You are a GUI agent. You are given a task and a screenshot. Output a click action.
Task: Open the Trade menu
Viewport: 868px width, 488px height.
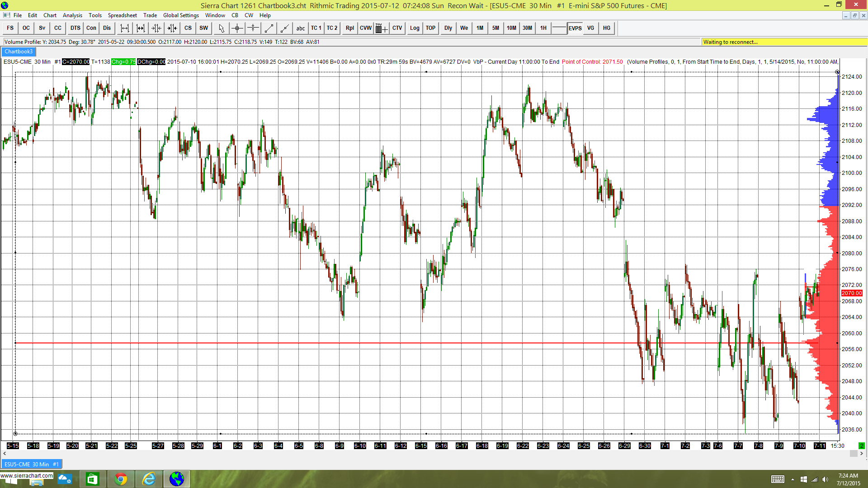pyautogui.click(x=150, y=15)
